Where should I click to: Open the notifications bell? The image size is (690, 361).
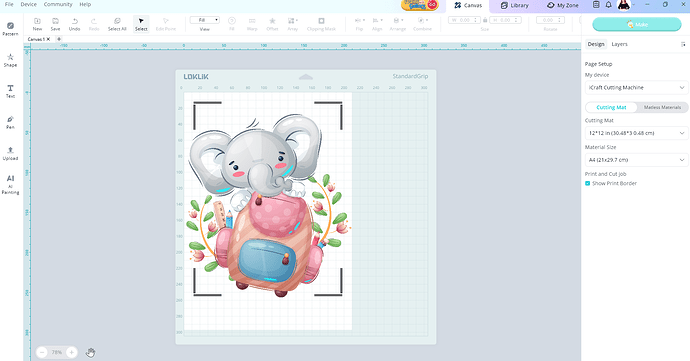pyautogui.click(x=609, y=5)
